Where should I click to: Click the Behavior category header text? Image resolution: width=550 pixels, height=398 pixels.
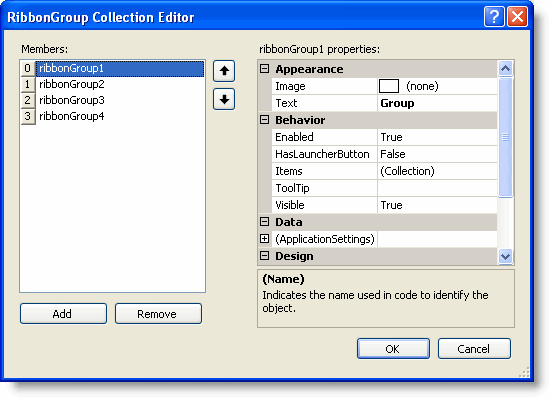[300, 120]
